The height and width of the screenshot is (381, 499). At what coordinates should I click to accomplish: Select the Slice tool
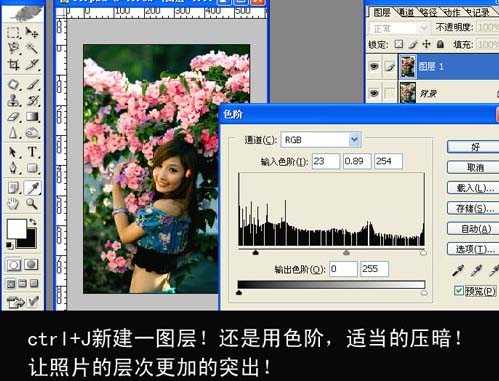pyautogui.click(x=32, y=65)
